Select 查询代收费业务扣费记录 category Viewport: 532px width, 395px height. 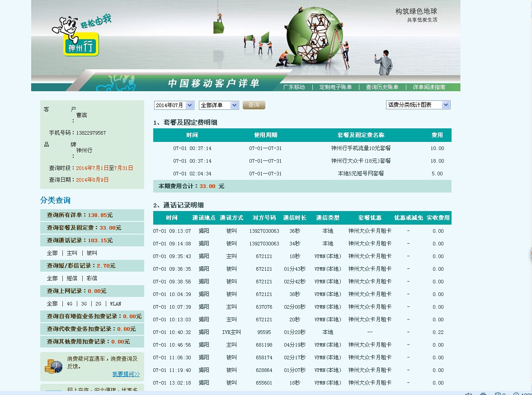click(92, 329)
